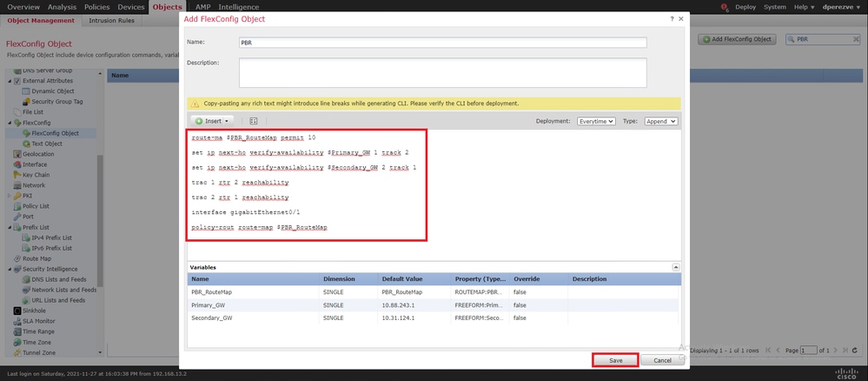
Task: Click the Tunnel Zone icon in sidebar
Action: click(x=17, y=352)
